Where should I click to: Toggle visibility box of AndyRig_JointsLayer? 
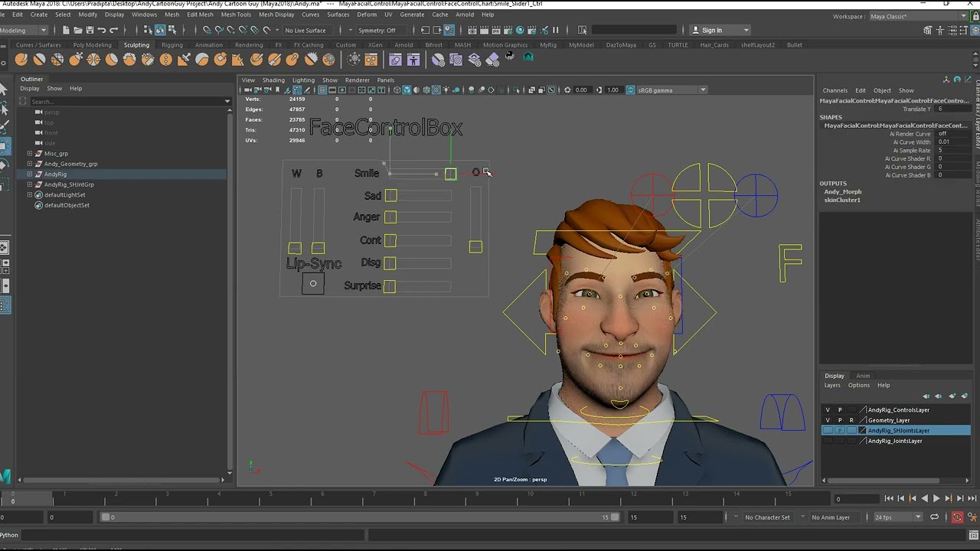coord(828,441)
